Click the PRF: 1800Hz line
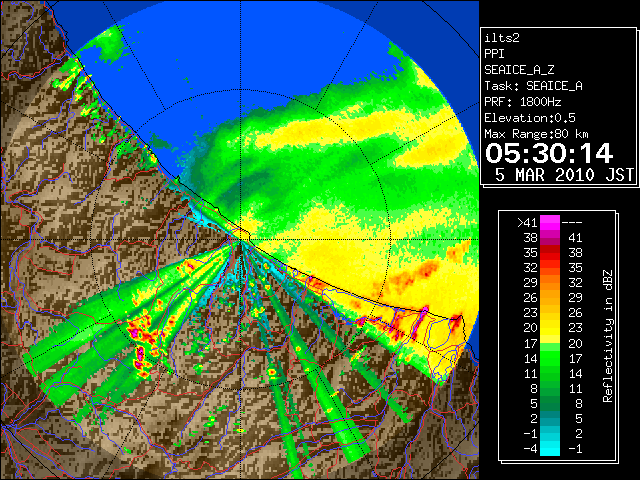The width and height of the screenshot is (640, 480). coord(523,102)
